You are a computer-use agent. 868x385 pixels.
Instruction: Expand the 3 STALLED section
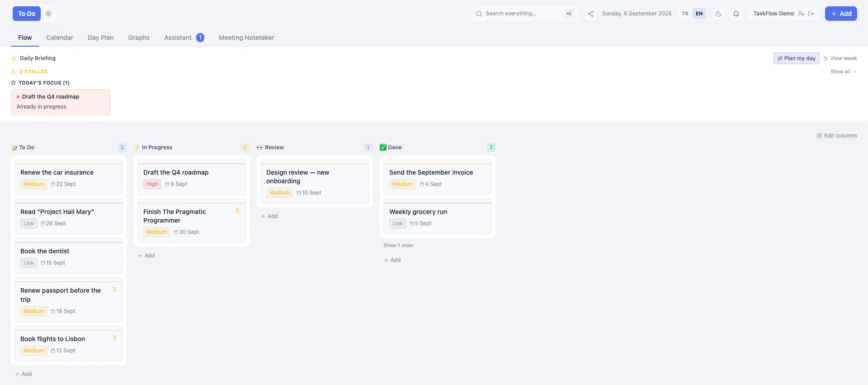tap(29, 71)
